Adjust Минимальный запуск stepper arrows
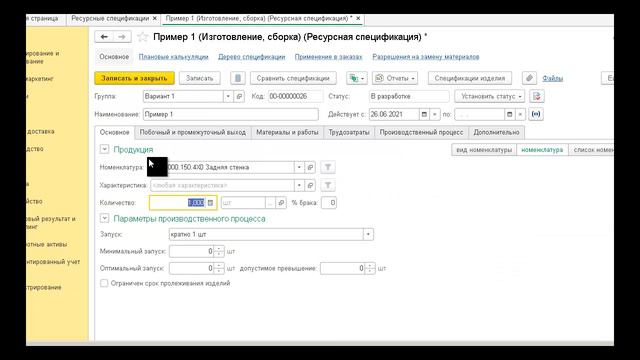 click(x=219, y=251)
